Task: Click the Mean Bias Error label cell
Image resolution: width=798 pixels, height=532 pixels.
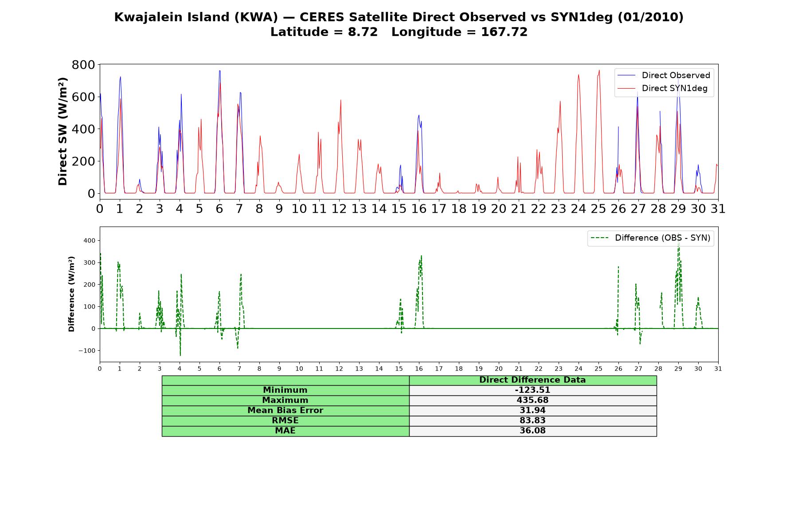Action: pos(286,411)
